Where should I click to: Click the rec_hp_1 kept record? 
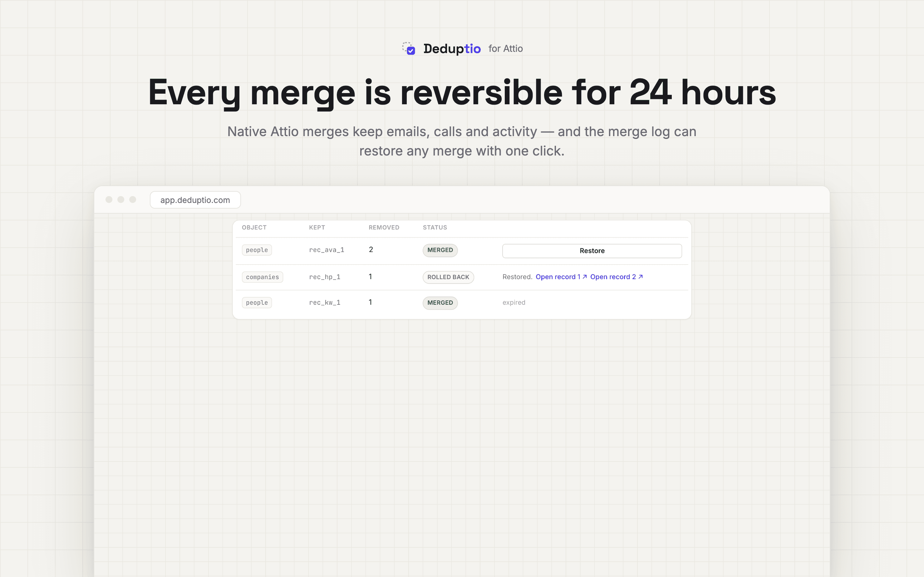click(x=325, y=277)
